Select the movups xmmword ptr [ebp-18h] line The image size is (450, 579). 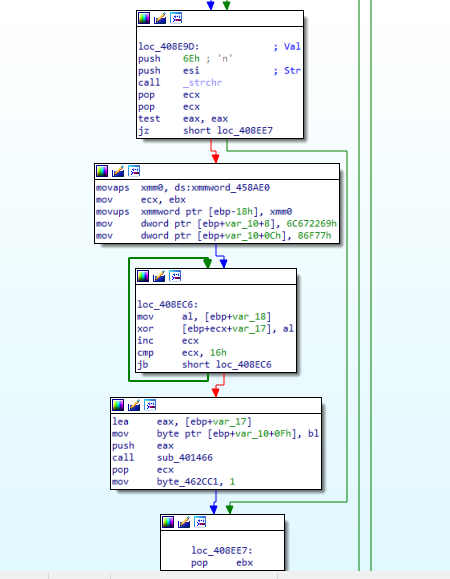click(x=194, y=212)
